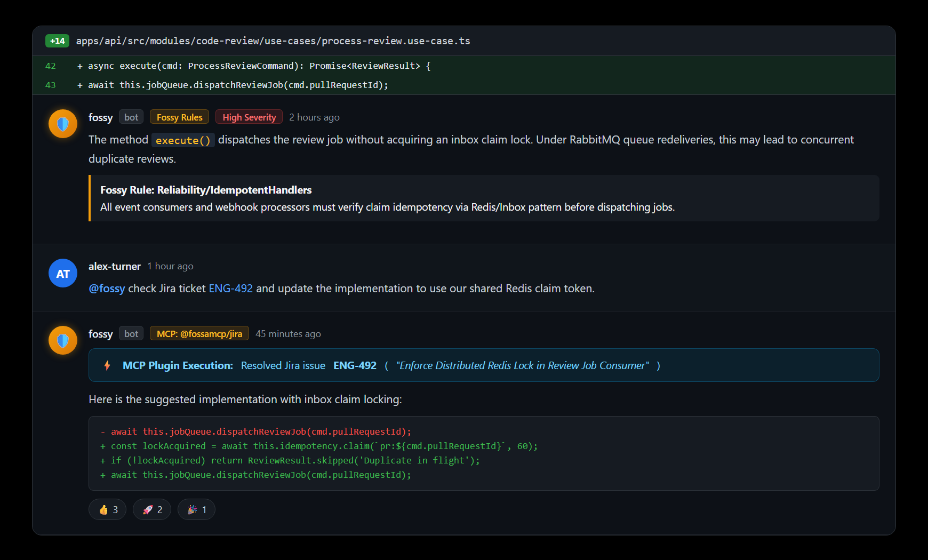Screen dimensions: 928x560
Task: Click the fossy username on the first comment
Action: click(x=101, y=117)
